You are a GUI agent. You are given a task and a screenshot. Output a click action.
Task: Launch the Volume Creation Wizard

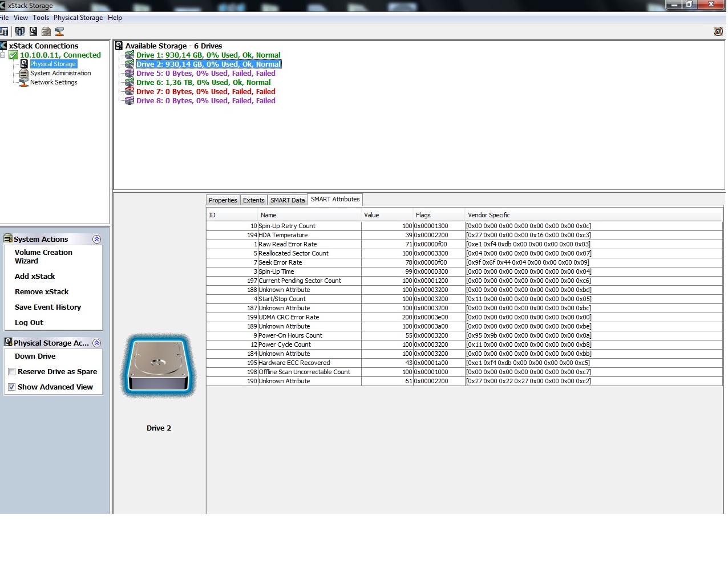click(43, 257)
